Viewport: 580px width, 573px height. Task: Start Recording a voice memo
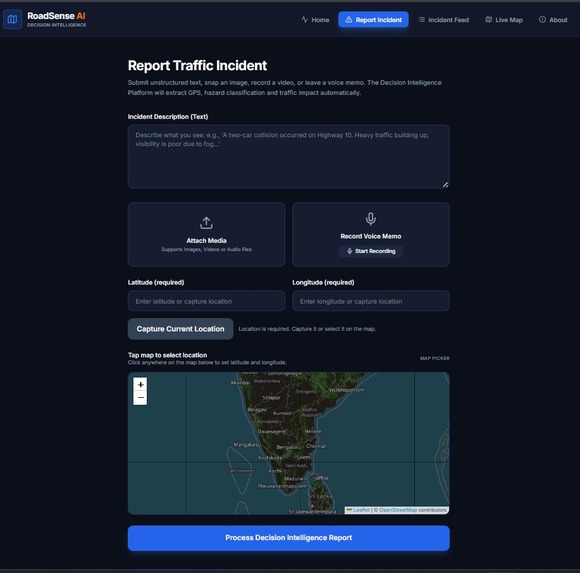371,251
